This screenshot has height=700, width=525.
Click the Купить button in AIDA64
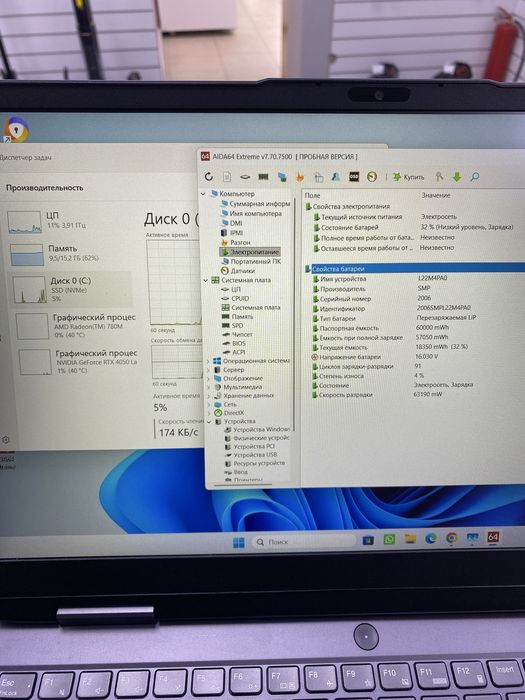tap(408, 177)
